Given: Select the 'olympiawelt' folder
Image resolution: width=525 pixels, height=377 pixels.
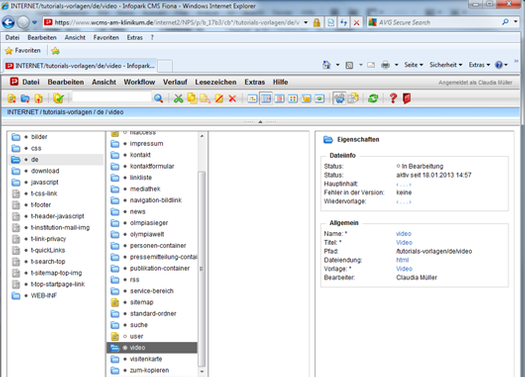Looking at the screenshot, I should tap(147, 234).
